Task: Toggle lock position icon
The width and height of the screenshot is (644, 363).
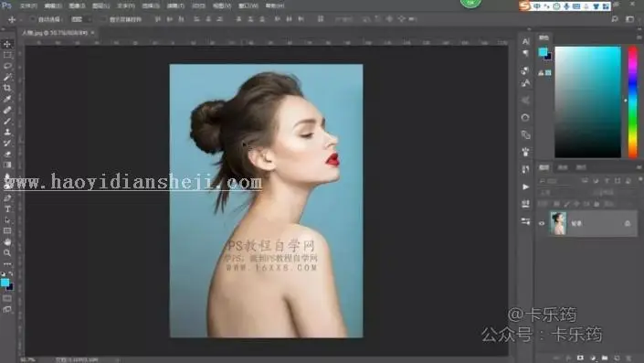Action: coord(577,204)
